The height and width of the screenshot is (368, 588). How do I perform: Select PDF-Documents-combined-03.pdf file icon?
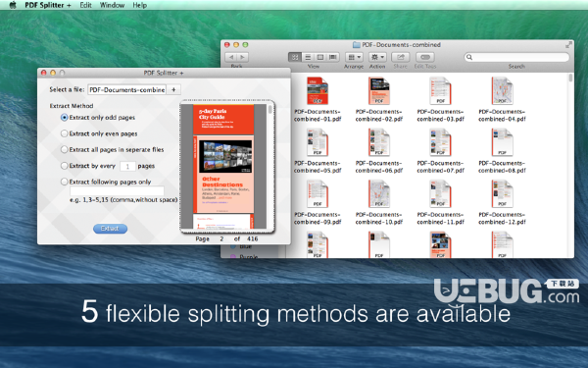click(x=440, y=91)
